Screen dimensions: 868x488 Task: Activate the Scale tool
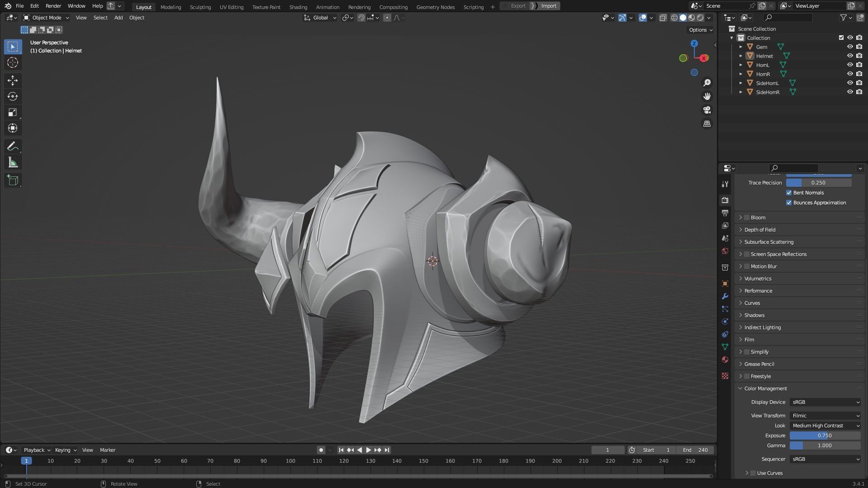pyautogui.click(x=13, y=112)
